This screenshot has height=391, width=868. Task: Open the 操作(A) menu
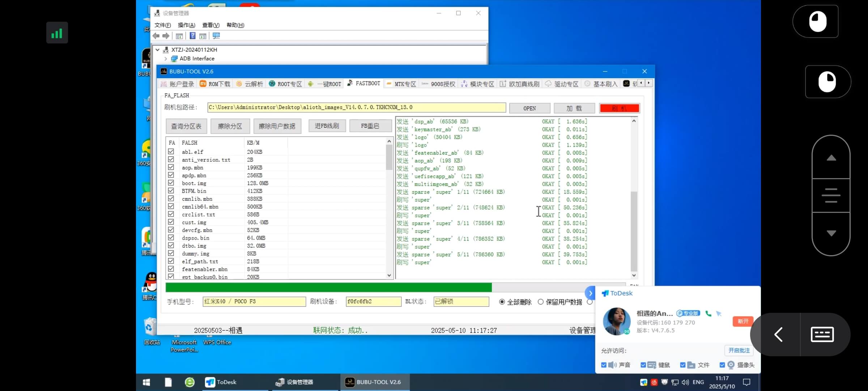(186, 25)
